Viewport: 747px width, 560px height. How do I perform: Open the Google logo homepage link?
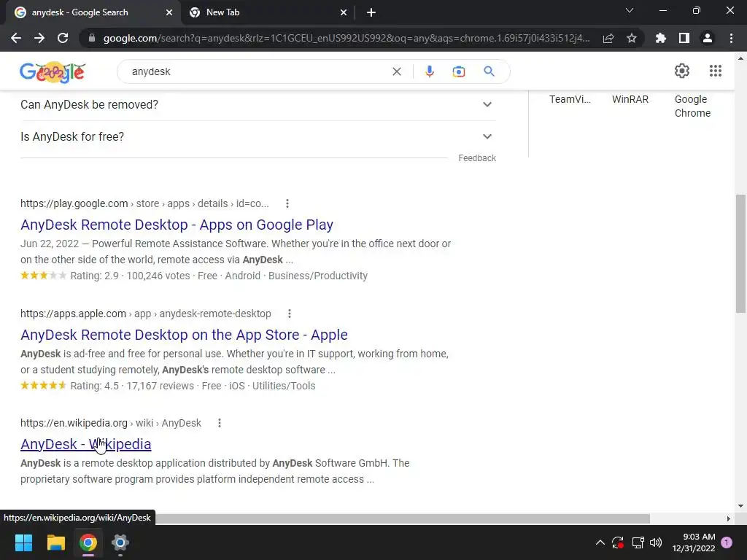pyautogui.click(x=53, y=72)
